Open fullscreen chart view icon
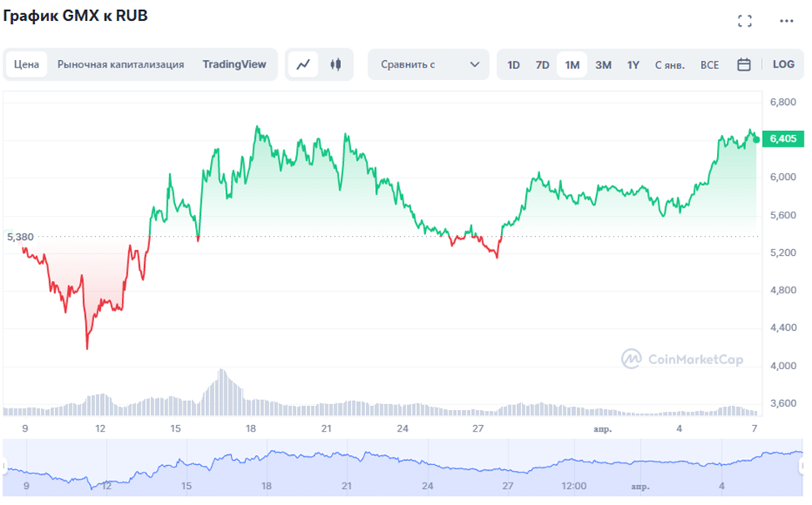 pyautogui.click(x=744, y=21)
